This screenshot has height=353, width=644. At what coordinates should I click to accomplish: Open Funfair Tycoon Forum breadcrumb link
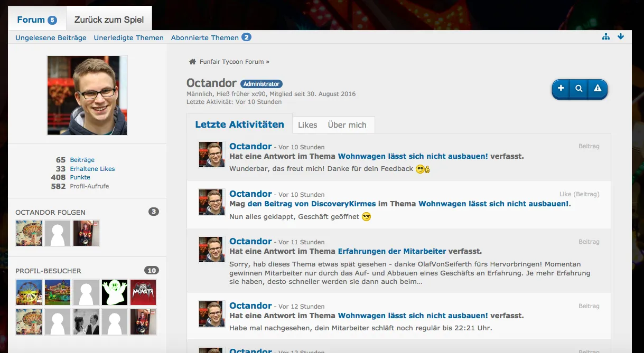coord(231,62)
